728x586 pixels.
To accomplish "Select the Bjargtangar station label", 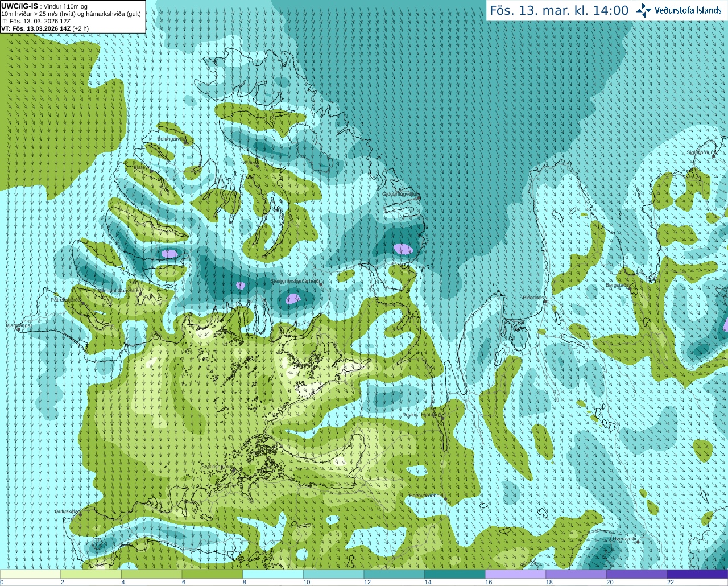I will [19, 325].
